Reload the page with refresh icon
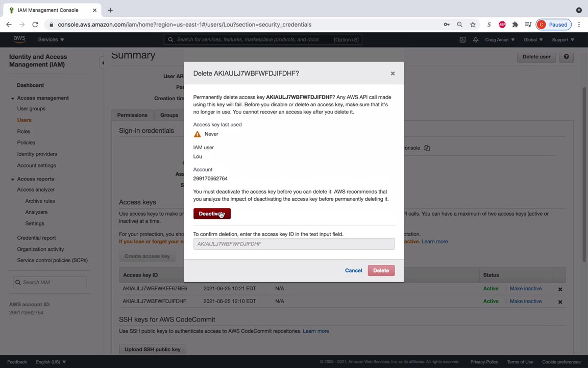The image size is (588, 368). pyautogui.click(x=35, y=25)
